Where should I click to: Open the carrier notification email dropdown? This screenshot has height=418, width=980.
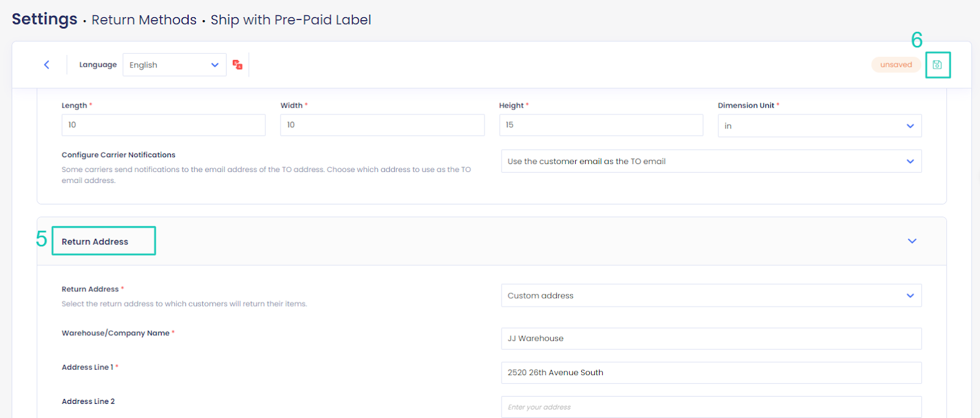click(711, 161)
